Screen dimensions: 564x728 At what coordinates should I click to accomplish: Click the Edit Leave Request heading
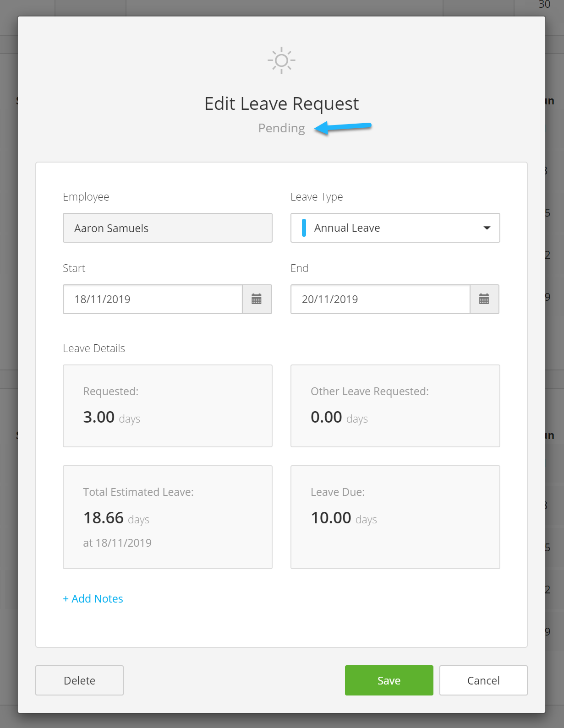[281, 104]
